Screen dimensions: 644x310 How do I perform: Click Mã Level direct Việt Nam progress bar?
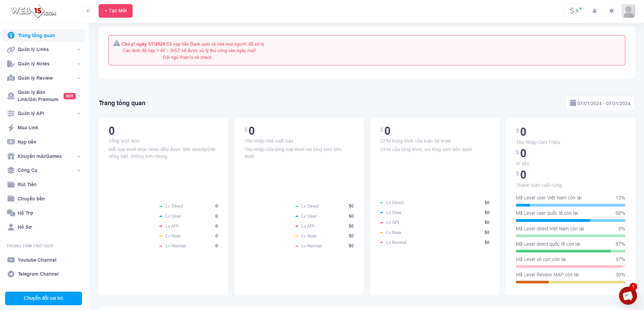point(571,236)
